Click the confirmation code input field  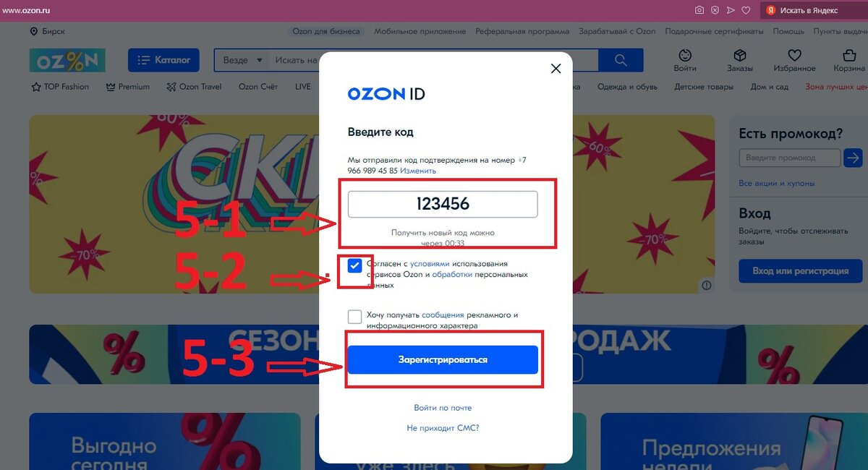[443, 204]
